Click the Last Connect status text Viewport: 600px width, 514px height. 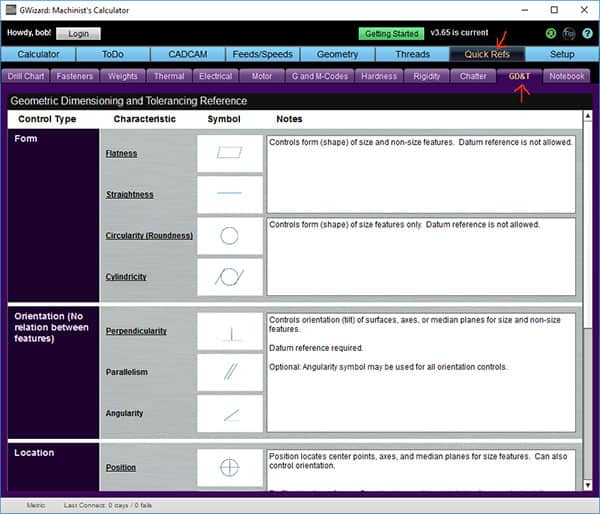(108, 506)
